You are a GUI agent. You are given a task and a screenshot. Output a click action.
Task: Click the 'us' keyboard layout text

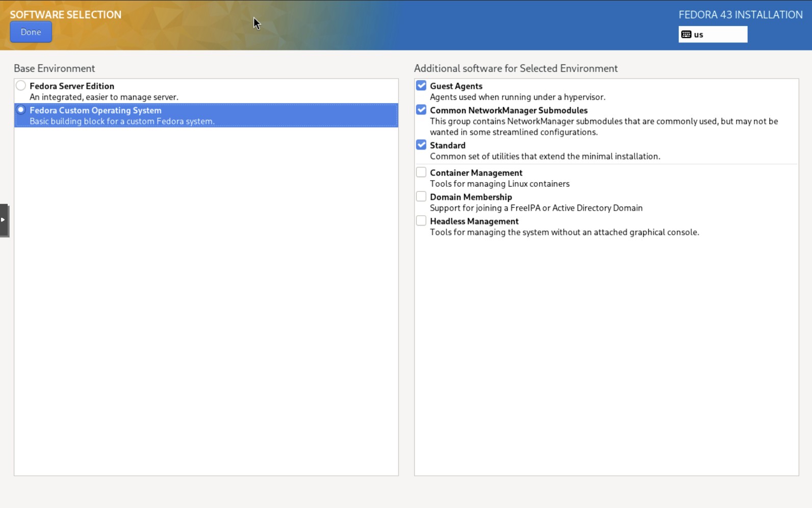(698, 35)
